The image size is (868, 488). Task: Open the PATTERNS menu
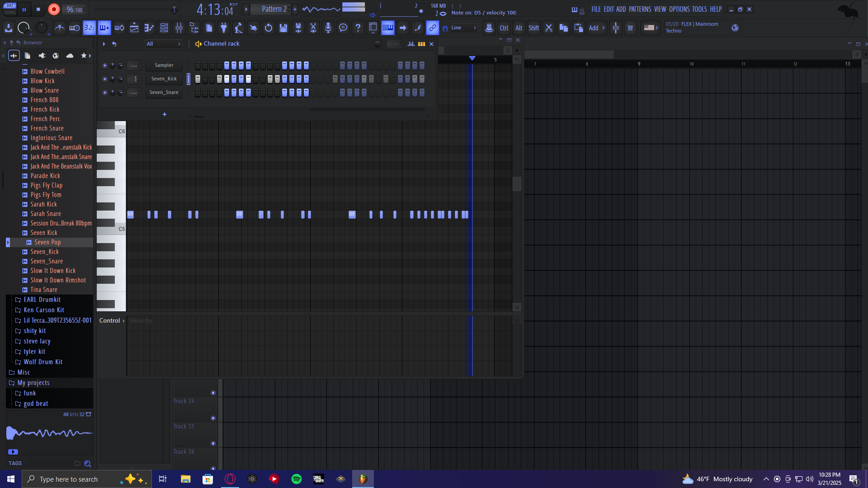pos(640,9)
